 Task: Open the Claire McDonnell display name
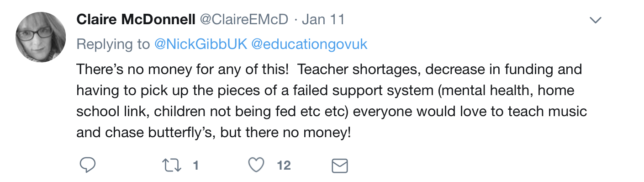tap(136, 20)
